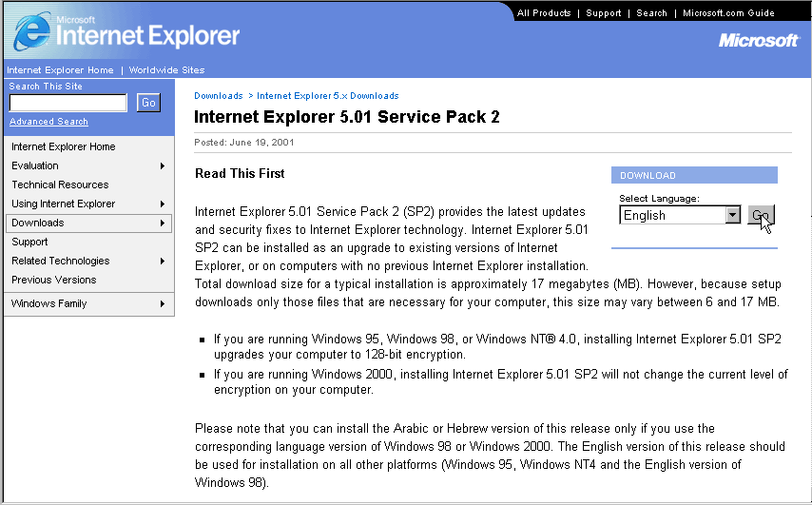Open Previous Versions in the sidebar
The height and width of the screenshot is (505, 812).
click(x=54, y=280)
